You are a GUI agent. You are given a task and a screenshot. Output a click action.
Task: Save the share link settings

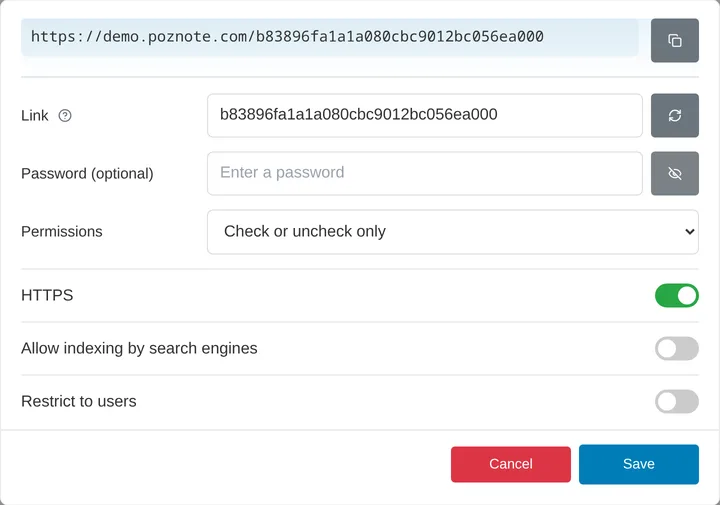pyautogui.click(x=639, y=464)
